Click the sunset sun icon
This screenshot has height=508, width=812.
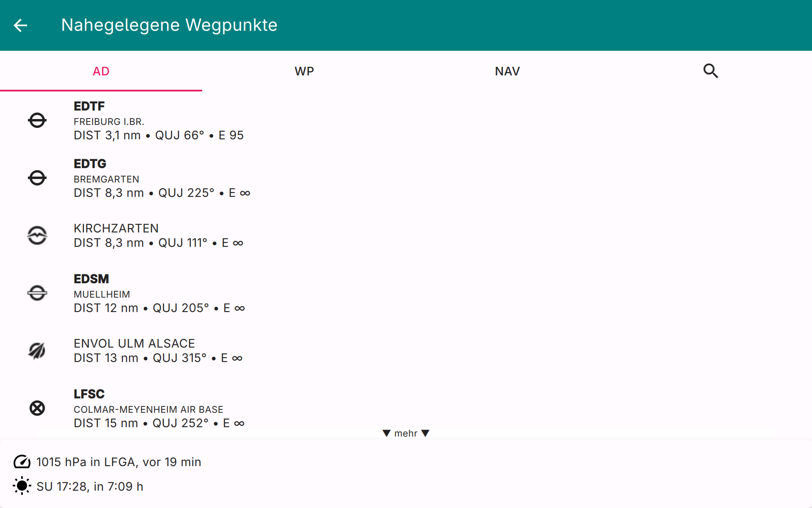[x=22, y=486]
